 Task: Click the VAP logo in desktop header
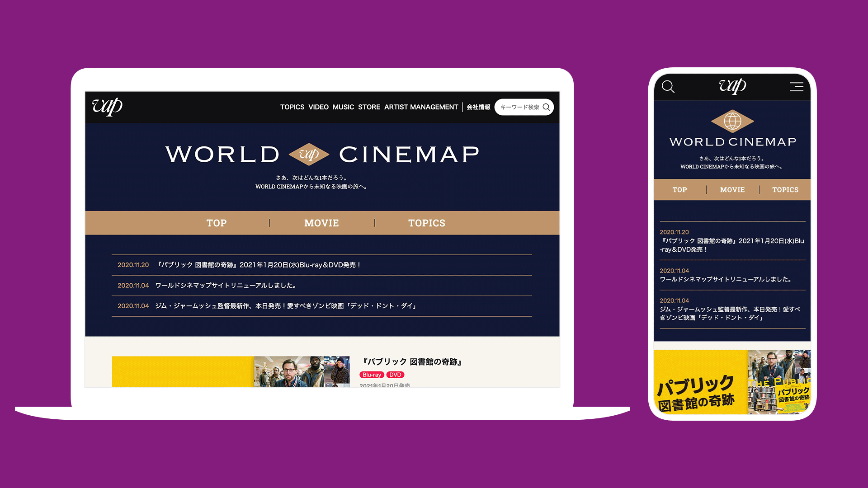(x=107, y=107)
